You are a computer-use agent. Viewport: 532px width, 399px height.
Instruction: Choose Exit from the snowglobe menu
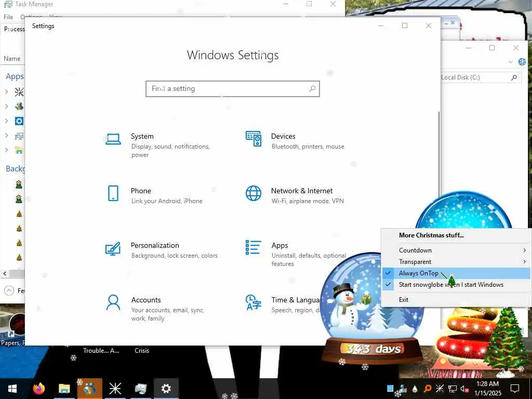404,300
